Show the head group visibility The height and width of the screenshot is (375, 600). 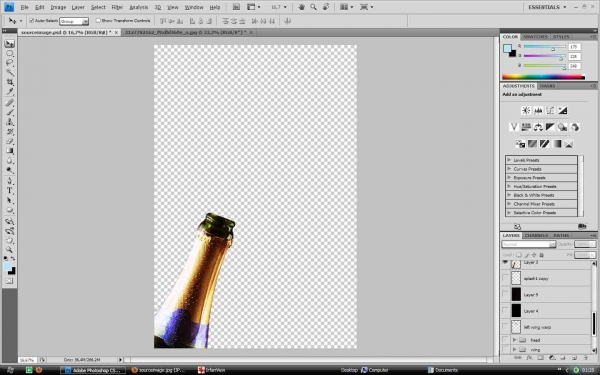(505, 340)
